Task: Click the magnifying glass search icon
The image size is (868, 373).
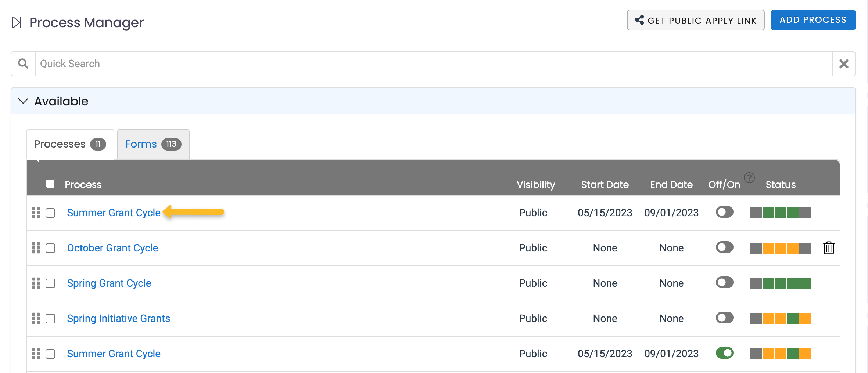Action: pyautogui.click(x=23, y=64)
